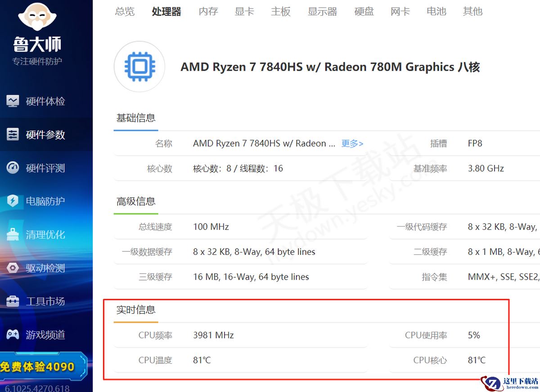Select 硬件参数 in the sidebar

click(45, 134)
